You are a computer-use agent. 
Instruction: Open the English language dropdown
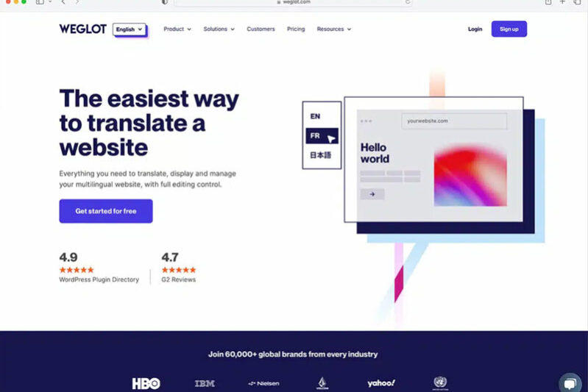130,29
